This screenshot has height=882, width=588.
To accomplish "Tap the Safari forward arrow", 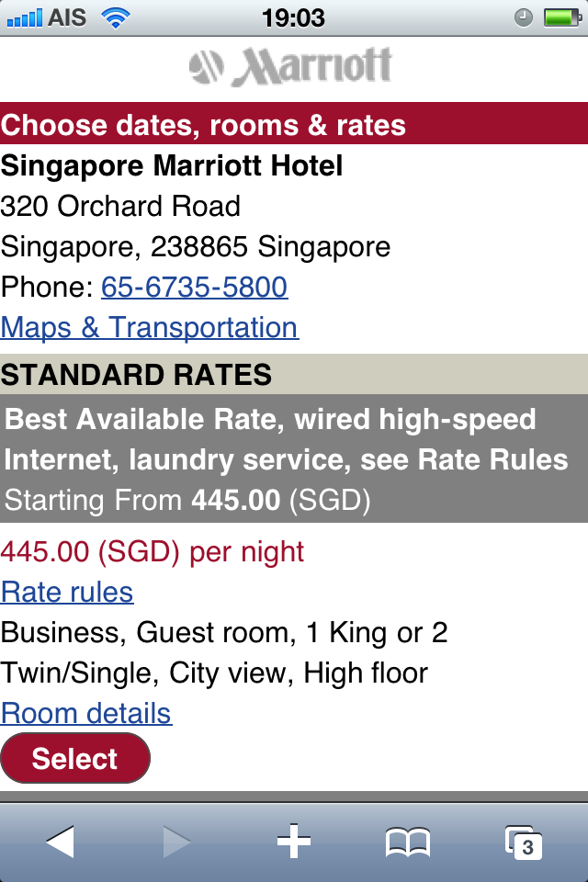I will (x=176, y=842).
